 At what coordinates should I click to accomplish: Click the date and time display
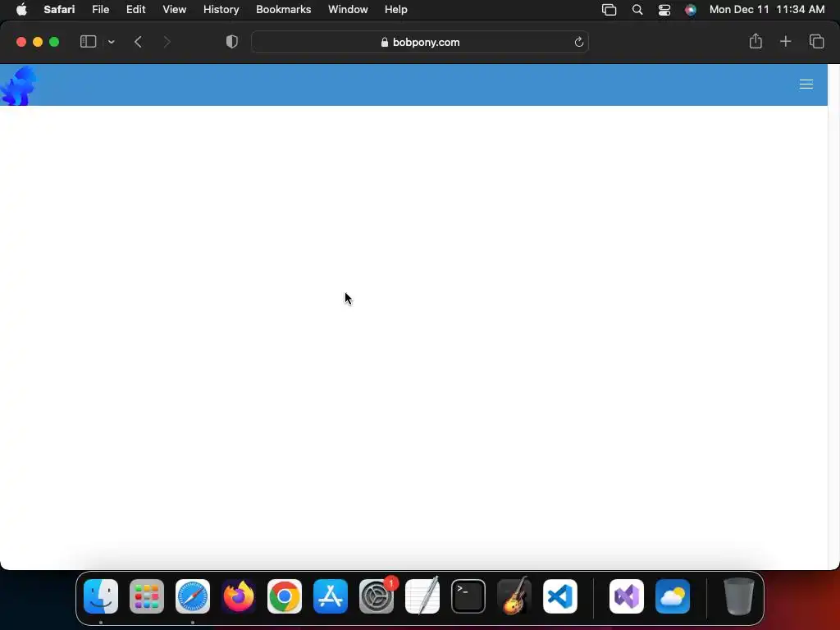767,10
